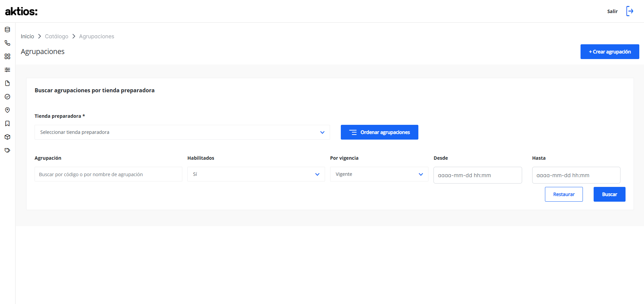Focus the Agrupación search field
644x304 pixels.
pos(108,174)
